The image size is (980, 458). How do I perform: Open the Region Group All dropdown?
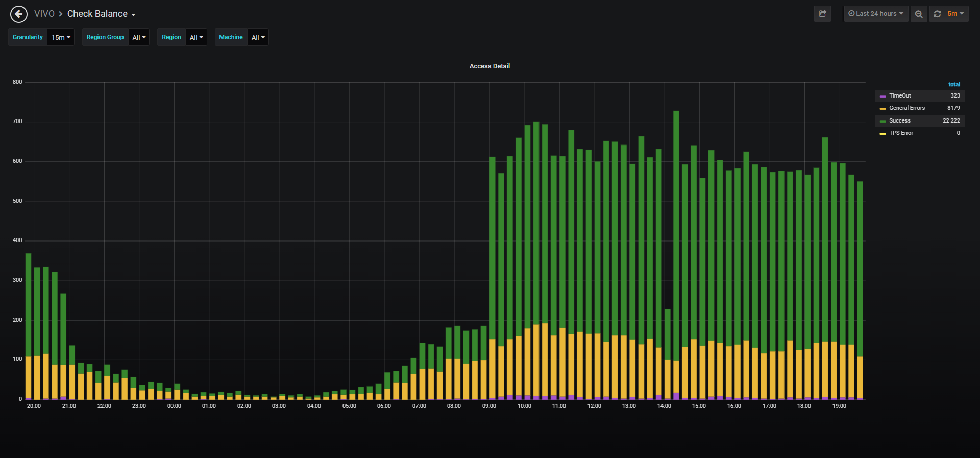click(139, 37)
